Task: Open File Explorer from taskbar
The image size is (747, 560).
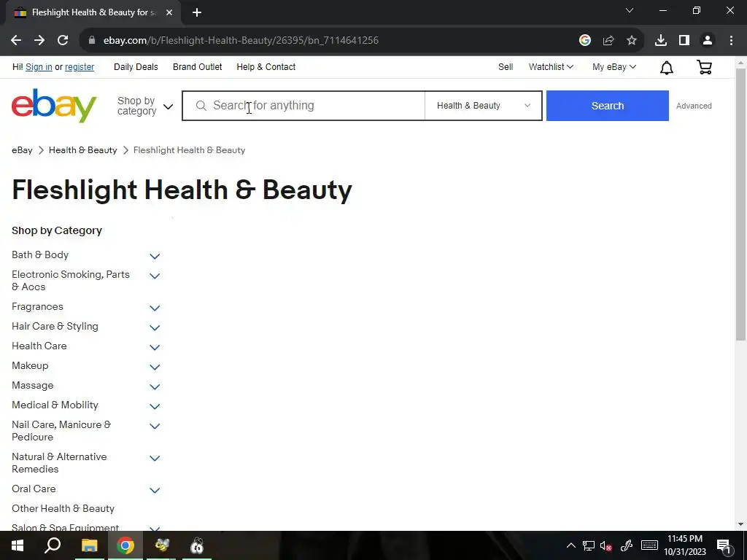Action: click(x=89, y=545)
